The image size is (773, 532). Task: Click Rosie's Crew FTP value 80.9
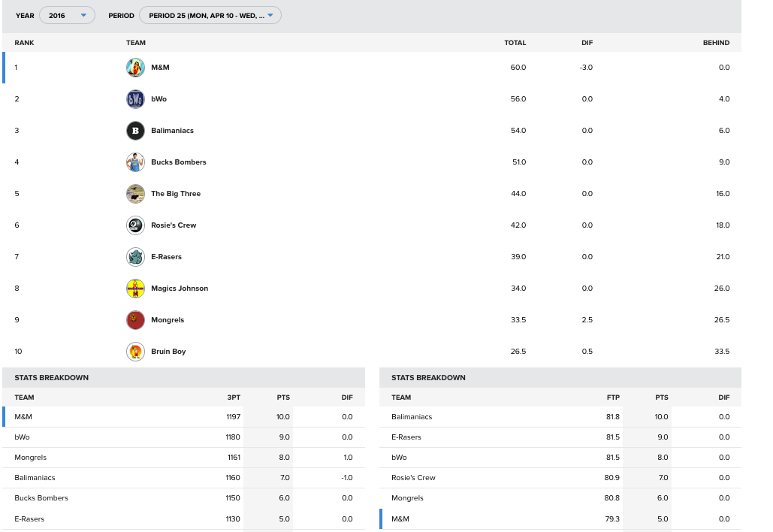[x=611, y=478]
